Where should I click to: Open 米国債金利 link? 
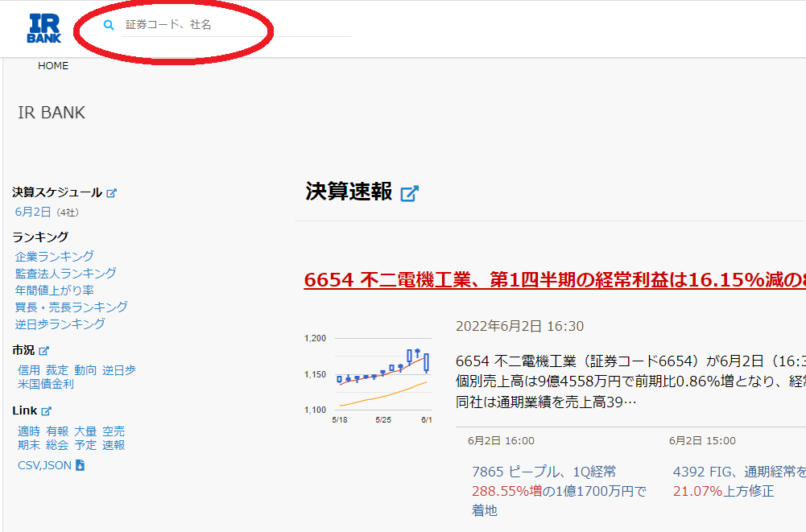tap(46, 384)
